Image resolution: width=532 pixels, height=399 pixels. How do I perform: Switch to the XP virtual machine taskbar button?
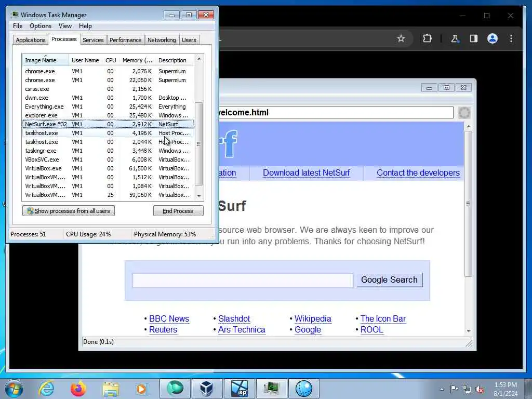239,389
